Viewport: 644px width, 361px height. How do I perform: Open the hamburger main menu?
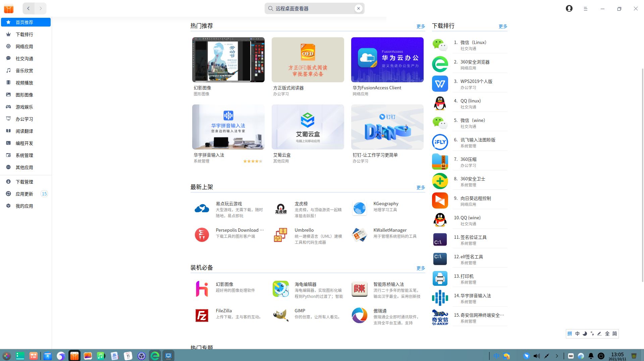click(x=585, y=9)
